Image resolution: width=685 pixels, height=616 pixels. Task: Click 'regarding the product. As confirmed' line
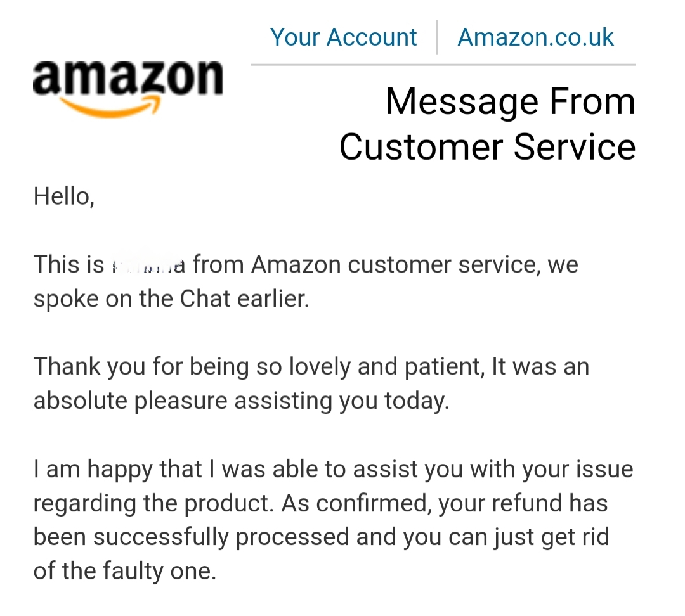pos(321,503)
